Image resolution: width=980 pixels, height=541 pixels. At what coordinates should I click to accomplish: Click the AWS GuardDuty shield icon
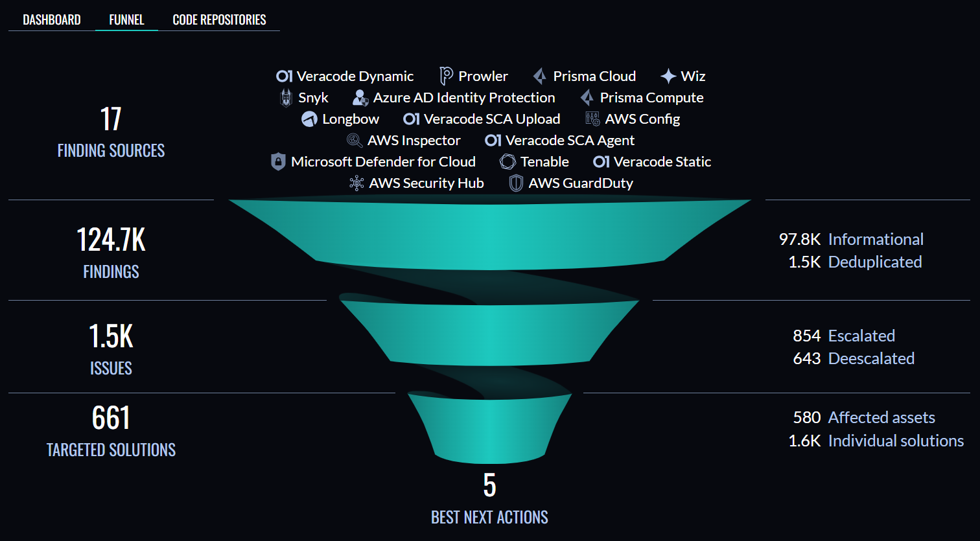516,183
